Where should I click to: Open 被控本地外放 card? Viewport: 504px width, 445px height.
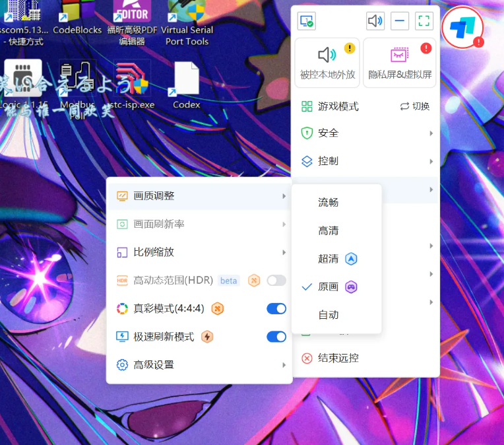327,63
